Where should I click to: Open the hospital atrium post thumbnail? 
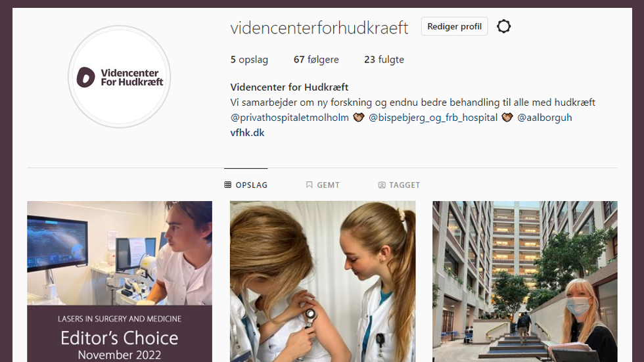525,282
